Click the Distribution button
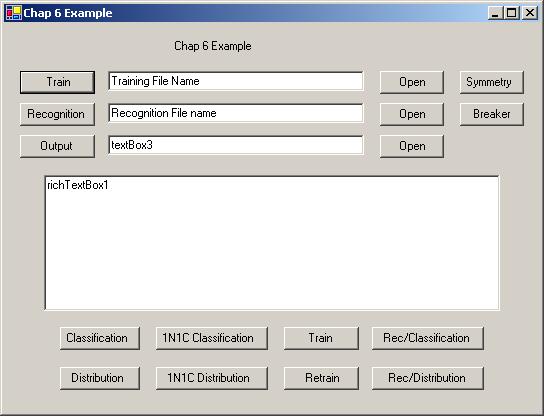Viewport: 544px width, 416px height. 100,378
